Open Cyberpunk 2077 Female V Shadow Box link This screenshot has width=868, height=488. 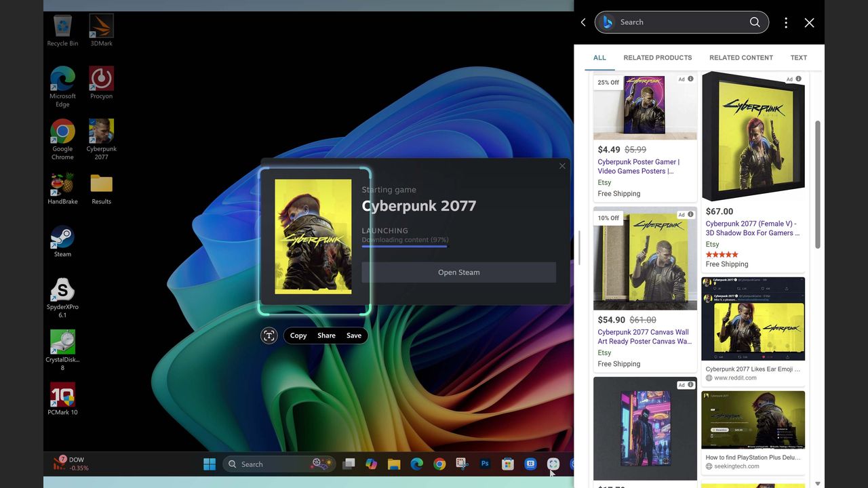(x=753, y=228)
